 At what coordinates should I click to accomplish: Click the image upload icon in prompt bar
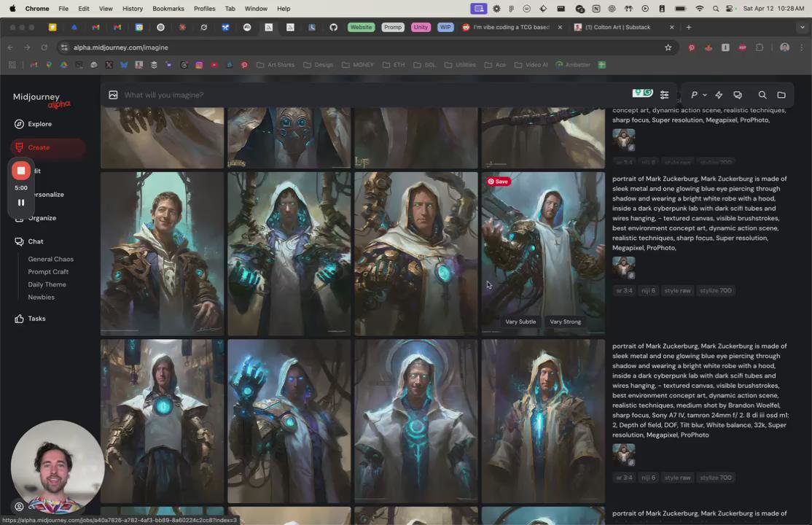tap(113, 95)
